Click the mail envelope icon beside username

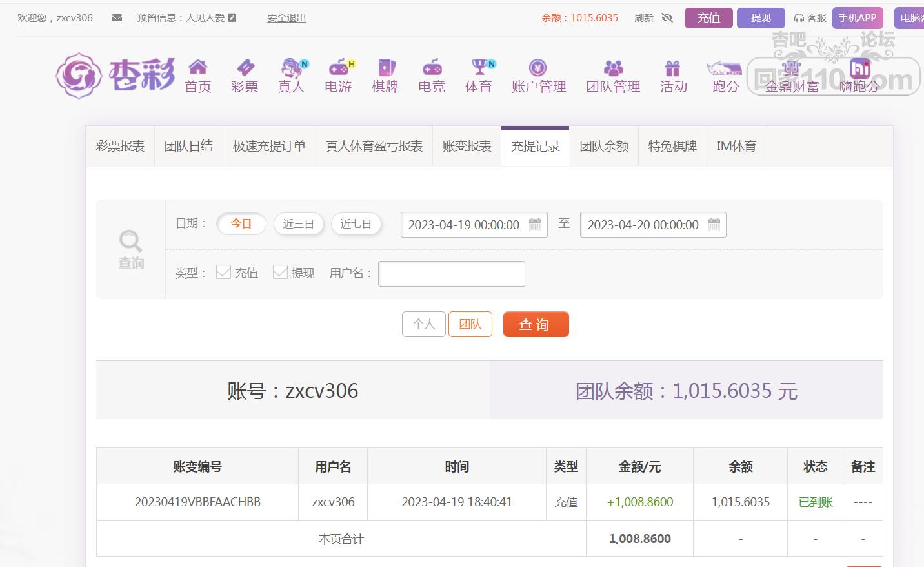[117, 18]
